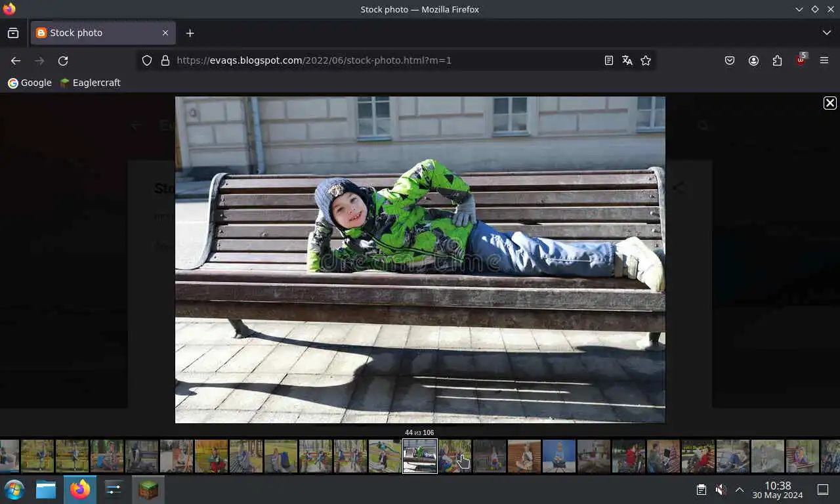Select the highlighted thumbnail number 44

click(x=420, y=456)
